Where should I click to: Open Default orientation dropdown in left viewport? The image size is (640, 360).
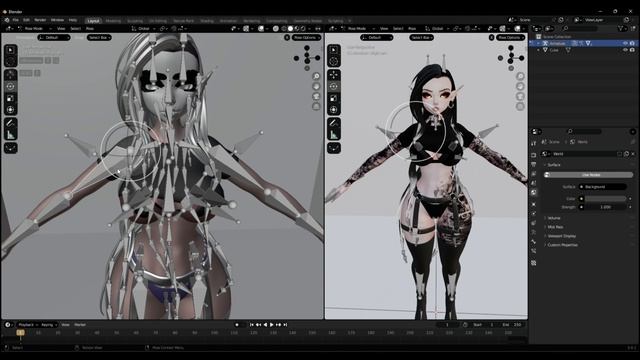(54, 38)
